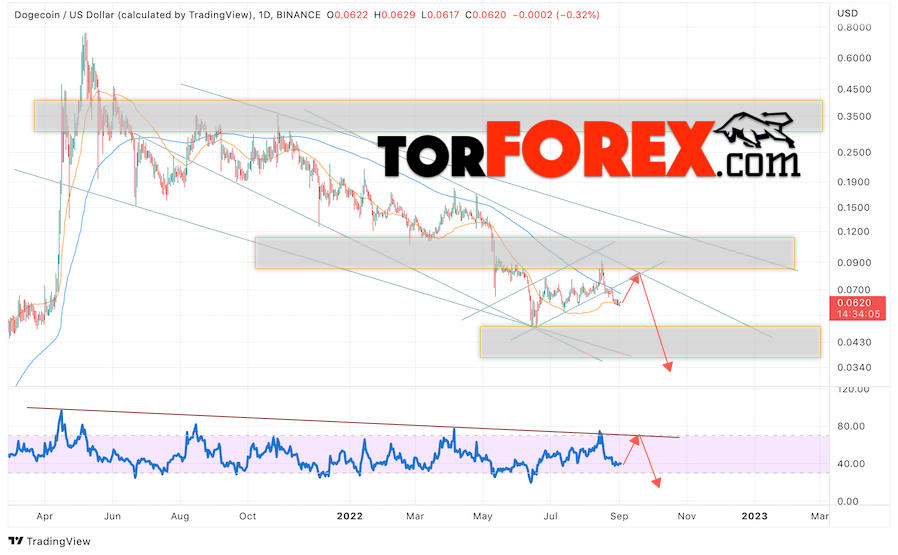Image resolution: width=898 pixels, height=555 pixels.
Task: Click the USD currency label on price axis
Action: [x=848, y=13]
